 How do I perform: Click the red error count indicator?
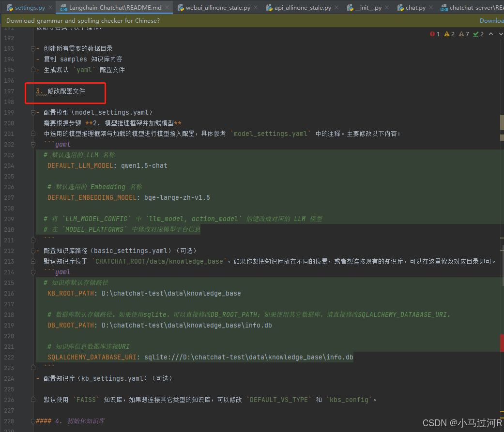tap(435, 34)
